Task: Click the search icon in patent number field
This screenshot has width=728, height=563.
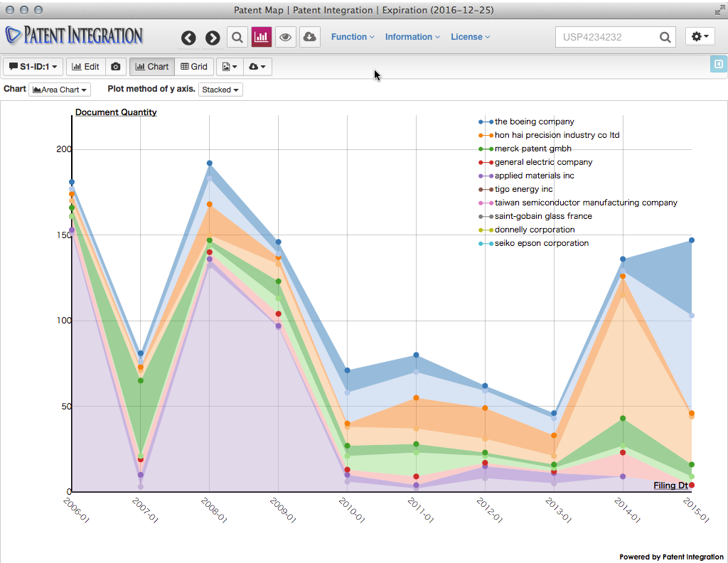Action: pyautogui.click(x=665, y=37)
